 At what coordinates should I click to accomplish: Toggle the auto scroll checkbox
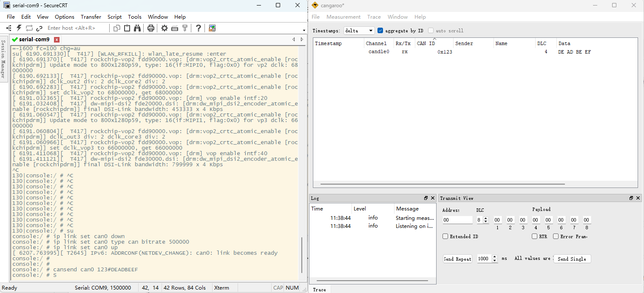pyautogui.click(x=431, y=31)
